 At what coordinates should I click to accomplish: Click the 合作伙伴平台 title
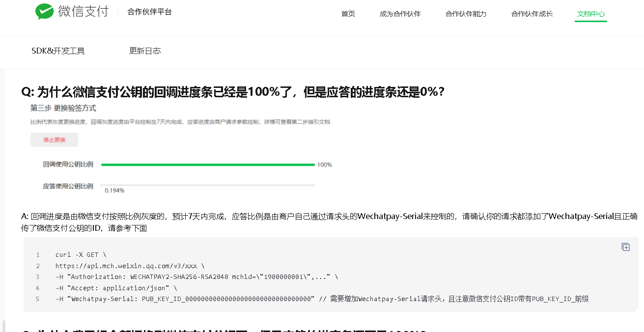150,12
